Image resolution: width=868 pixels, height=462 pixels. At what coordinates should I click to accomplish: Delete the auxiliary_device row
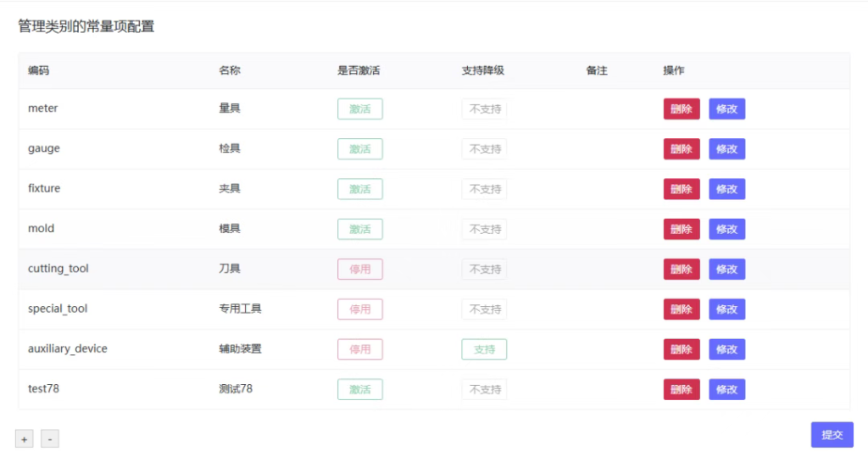click(x=682, y=349)
